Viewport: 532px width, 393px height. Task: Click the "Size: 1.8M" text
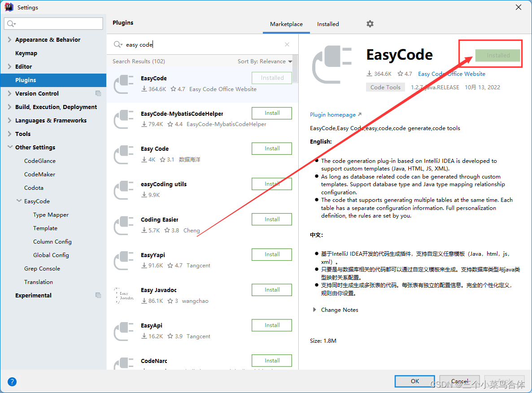pos(323,341)
